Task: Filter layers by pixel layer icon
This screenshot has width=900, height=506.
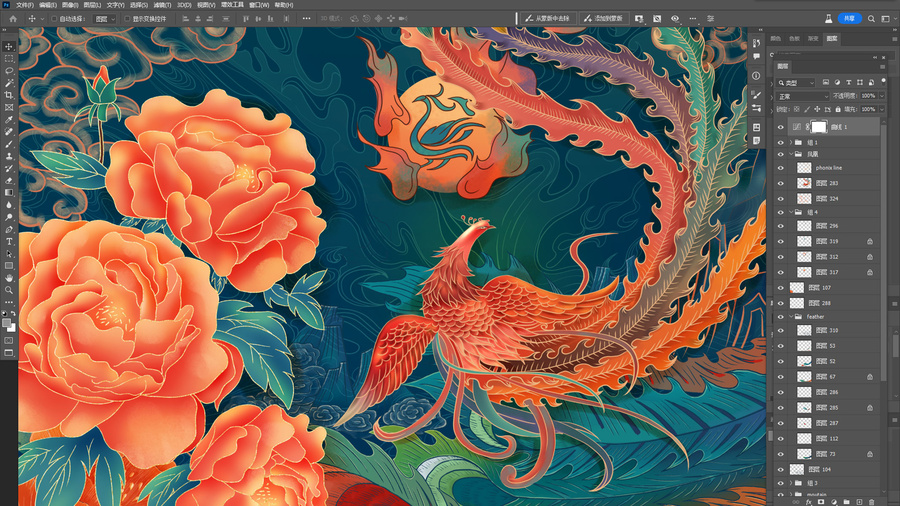Action: pos(826,83)
